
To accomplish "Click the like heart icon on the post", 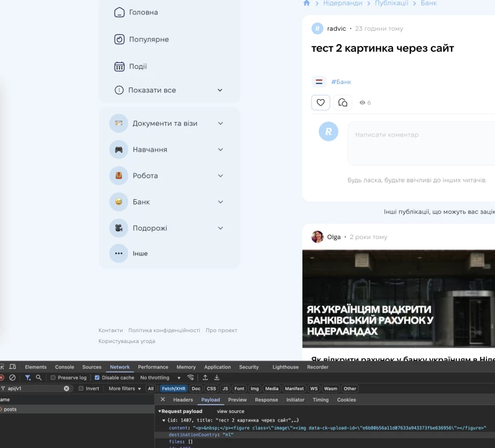I will click(321, 103).
